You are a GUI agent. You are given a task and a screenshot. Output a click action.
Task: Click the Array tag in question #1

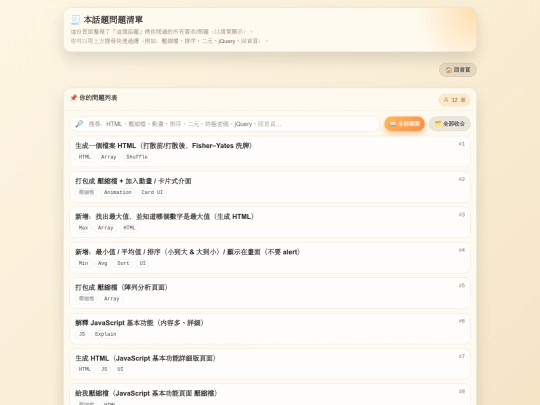pyautogui.click(x=108, y=157)
